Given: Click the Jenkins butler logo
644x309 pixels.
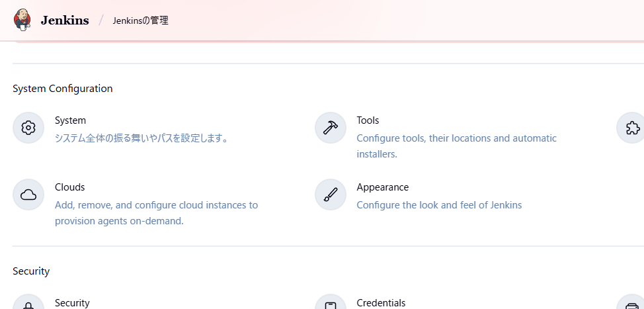Looking at the screenshot, I should point(22,20).
